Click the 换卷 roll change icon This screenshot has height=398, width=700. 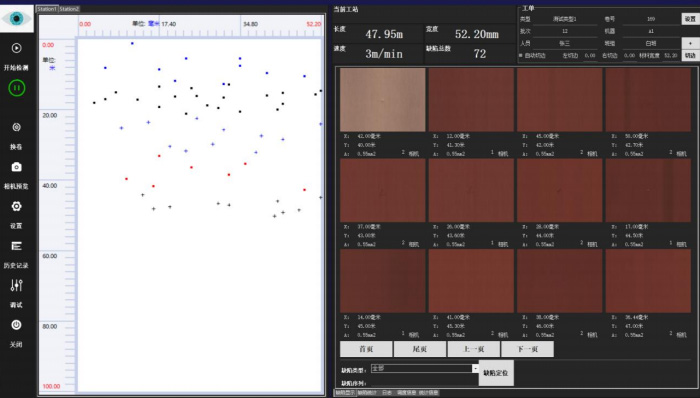17,127
